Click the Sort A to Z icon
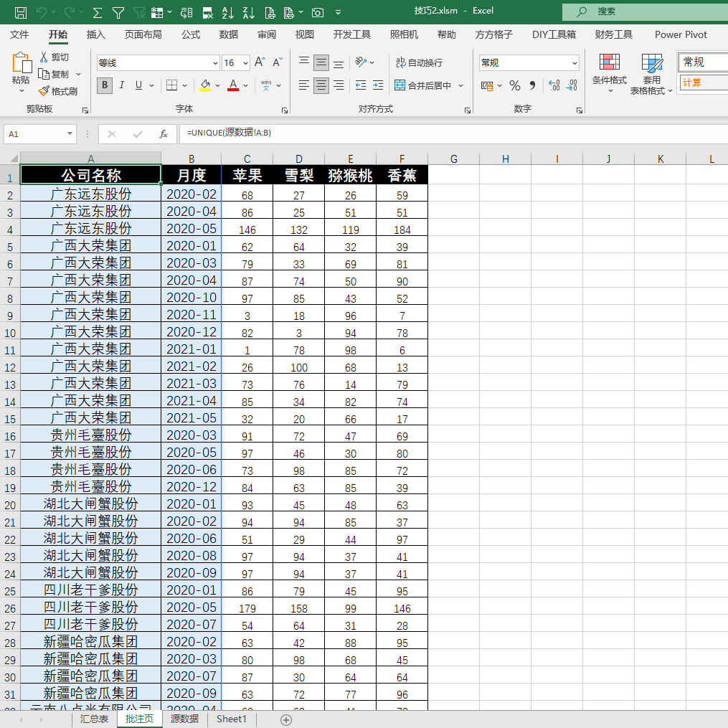 (227, 12)
